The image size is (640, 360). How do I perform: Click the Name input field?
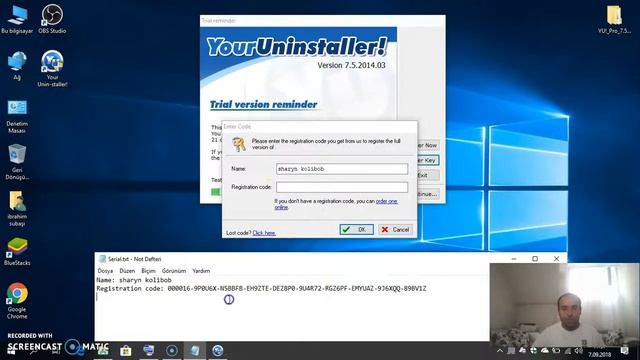tap(342, 169)
